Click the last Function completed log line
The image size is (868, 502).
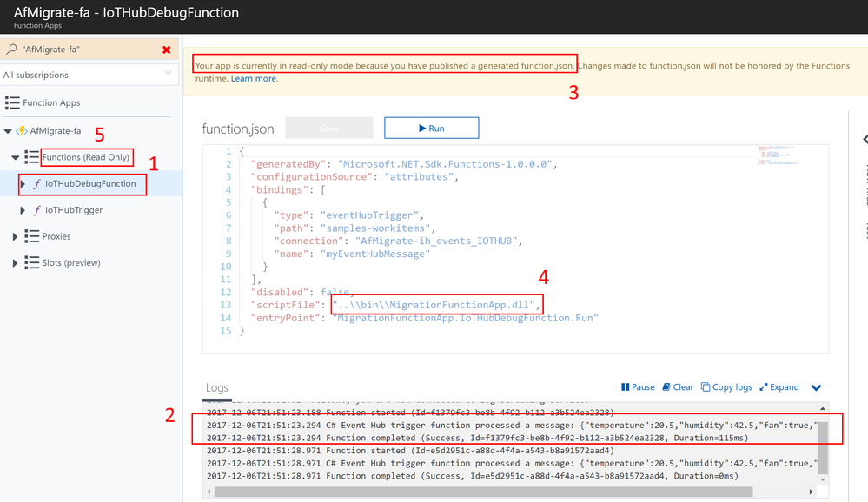pos(472,477)
